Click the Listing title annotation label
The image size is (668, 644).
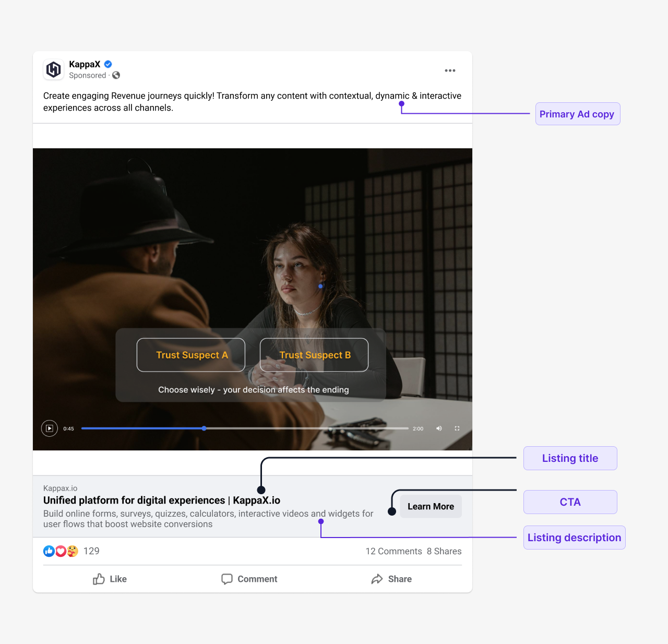(x=570, y=458)
